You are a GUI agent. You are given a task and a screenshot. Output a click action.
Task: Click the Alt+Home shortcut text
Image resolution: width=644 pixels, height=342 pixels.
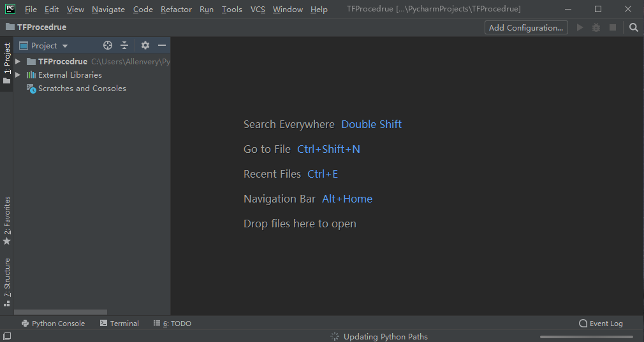tap(347, 199)
